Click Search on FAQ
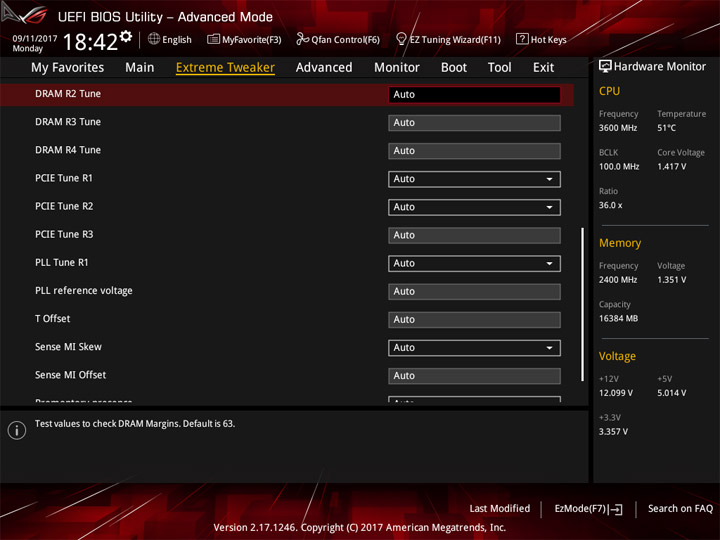The width and height of the screenshot is (720, 540). (x=680, y=509)
